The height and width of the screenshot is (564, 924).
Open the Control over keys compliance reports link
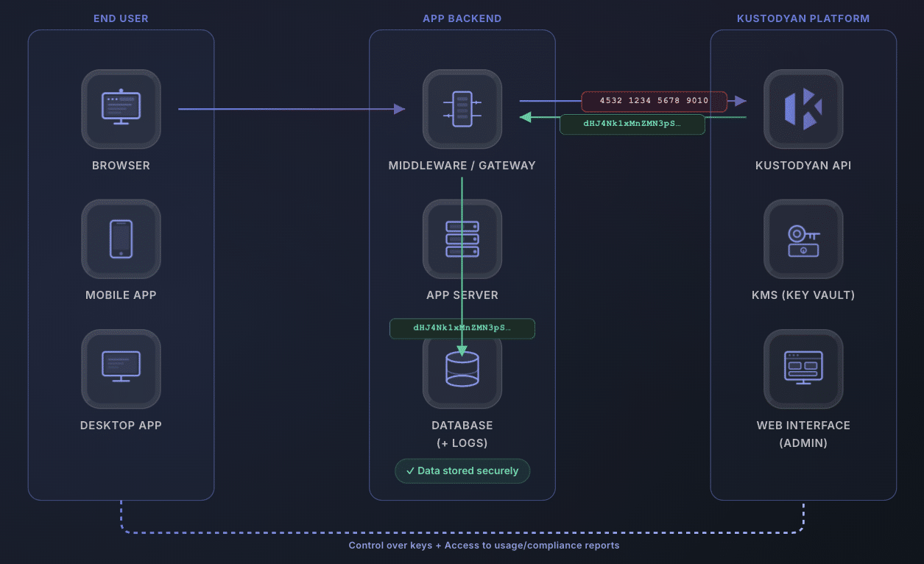pyautogui.click(x=484, y=545)
